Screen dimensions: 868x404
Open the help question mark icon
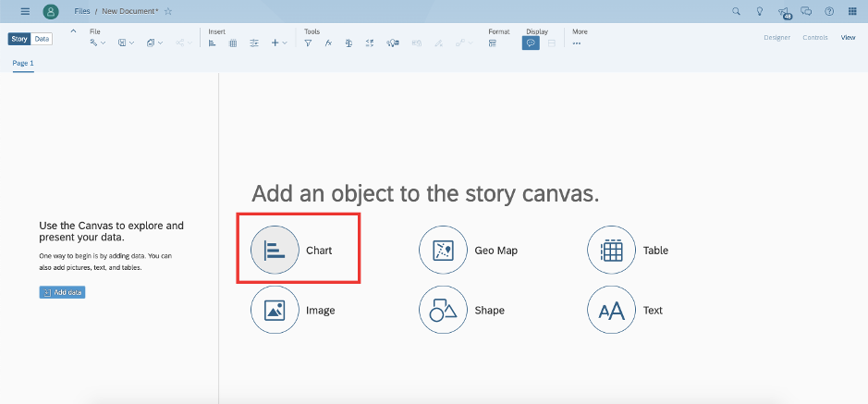pos(828,11)
